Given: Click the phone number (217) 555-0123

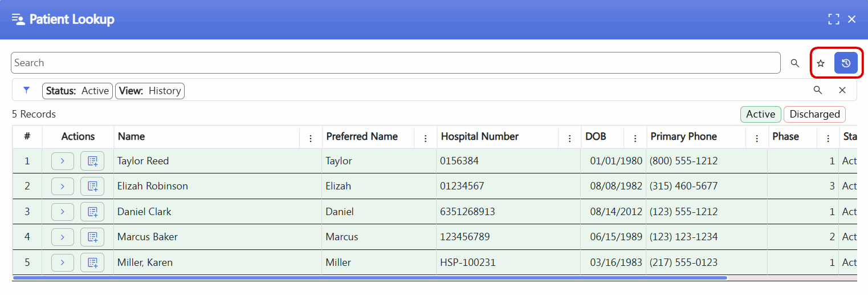Looking at the screenshot, I should pos(683,262).
